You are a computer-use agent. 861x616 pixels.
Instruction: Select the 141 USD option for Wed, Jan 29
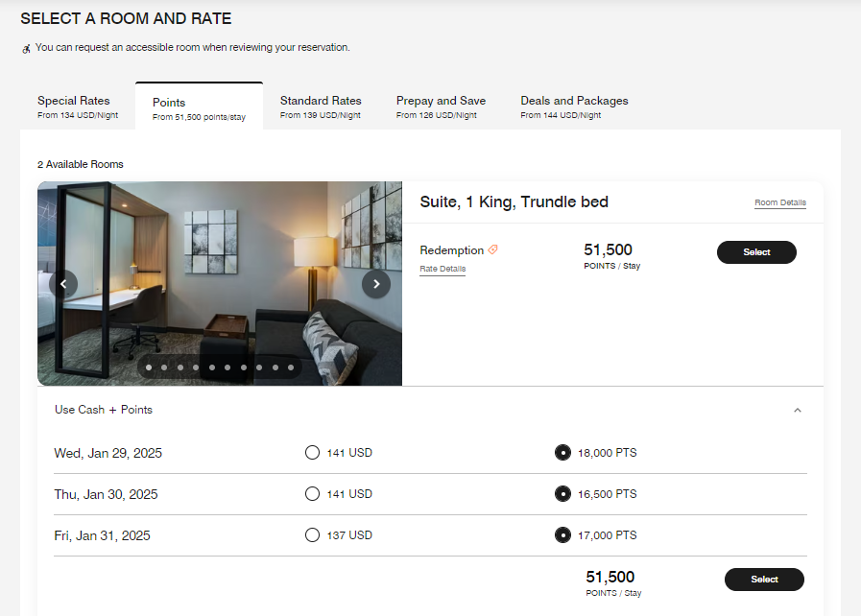312,452
